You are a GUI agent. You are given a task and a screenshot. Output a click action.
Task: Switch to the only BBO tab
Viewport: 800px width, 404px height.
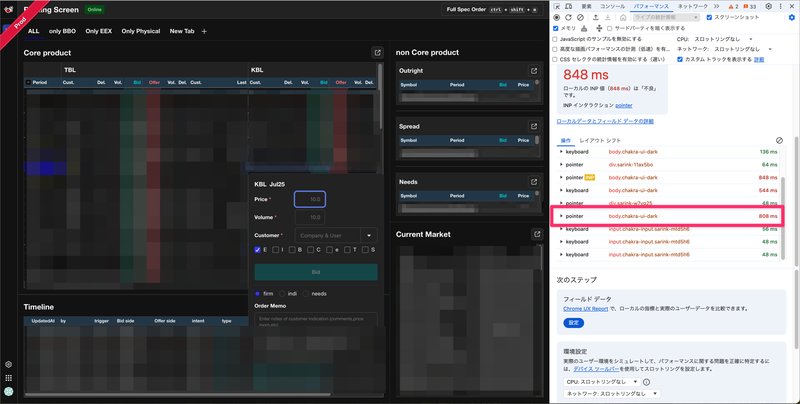[x=62, y=31]
